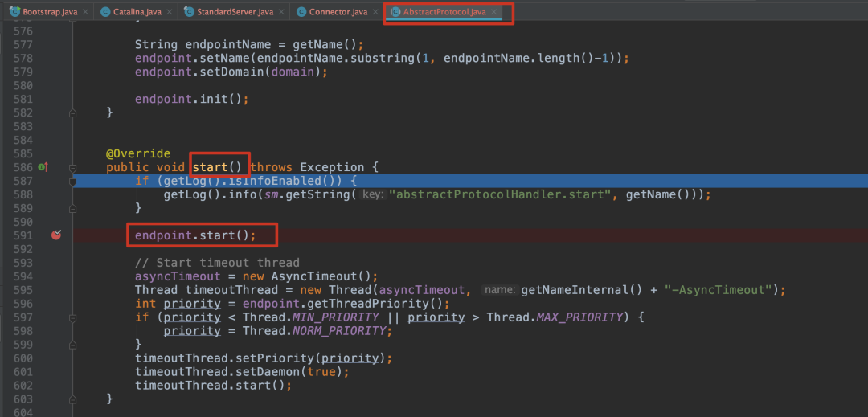Click line number 600 in the gutter
Image resolution: width=868 pixels, height=417 pixels.
23,358
